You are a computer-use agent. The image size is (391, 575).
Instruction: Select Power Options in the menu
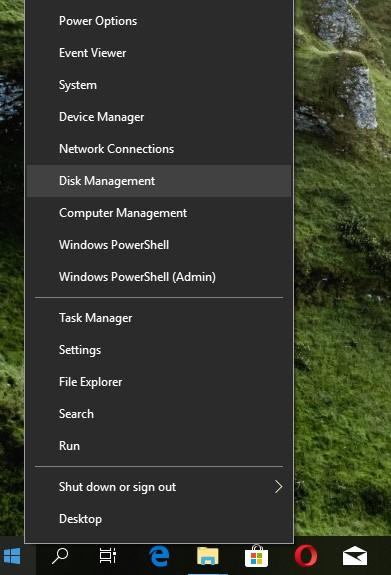point(159,21)
